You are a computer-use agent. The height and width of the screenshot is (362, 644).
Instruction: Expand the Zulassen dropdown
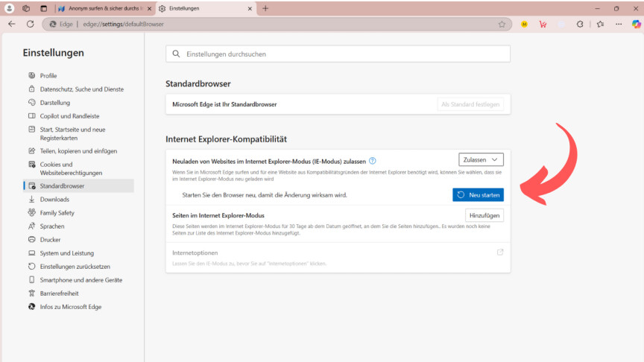click(x=482, y=159)
